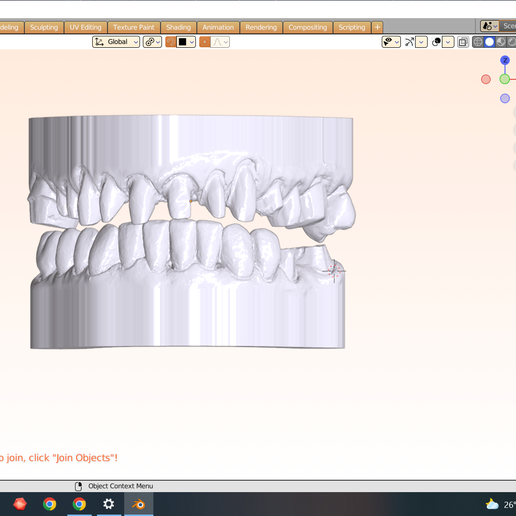Click the negative Z gizmo circle

[x=505, y=98]
